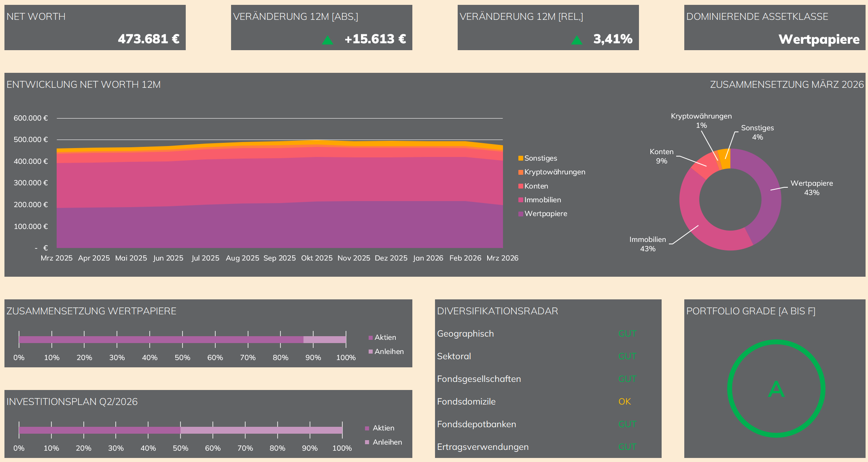868x462 pixels.
Task: Click the green arrow beside 3,41%
Action: (x=577, y=40)
